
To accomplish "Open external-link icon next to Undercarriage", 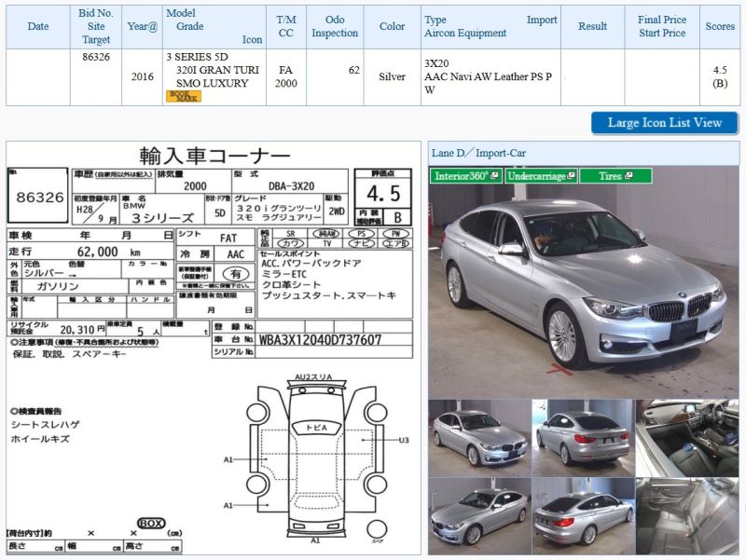I will [571, 175].
